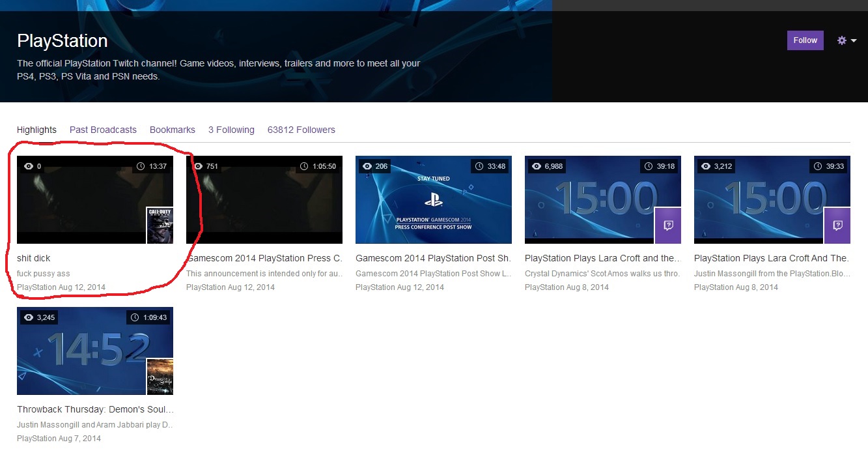Click purple game icon on 39:33 video

(837, 225)
